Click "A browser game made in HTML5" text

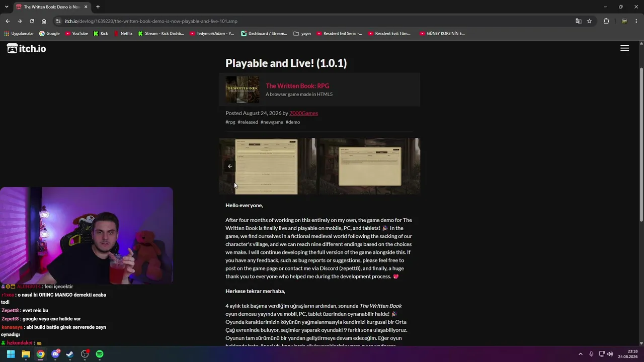[299, 94]
